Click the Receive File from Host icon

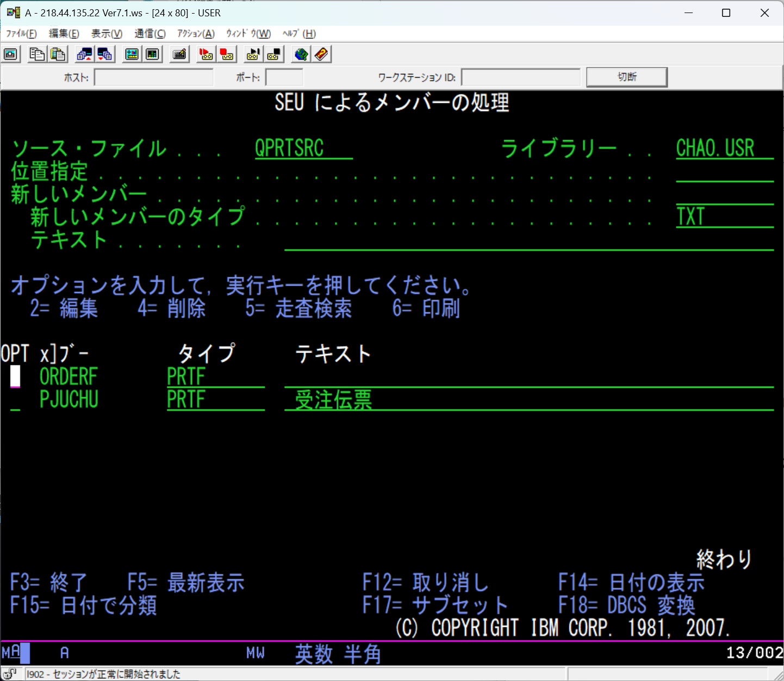tap(105, 54)
